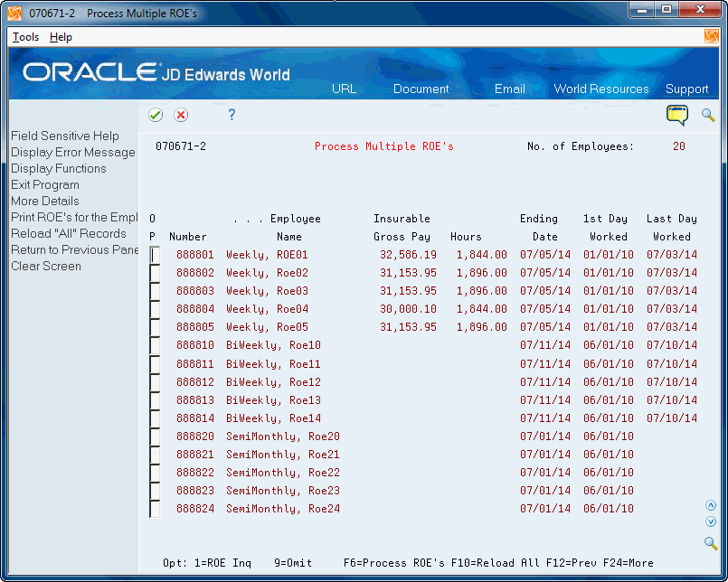Open World Resources link
The image size is (728, 582).
(601, 89)
